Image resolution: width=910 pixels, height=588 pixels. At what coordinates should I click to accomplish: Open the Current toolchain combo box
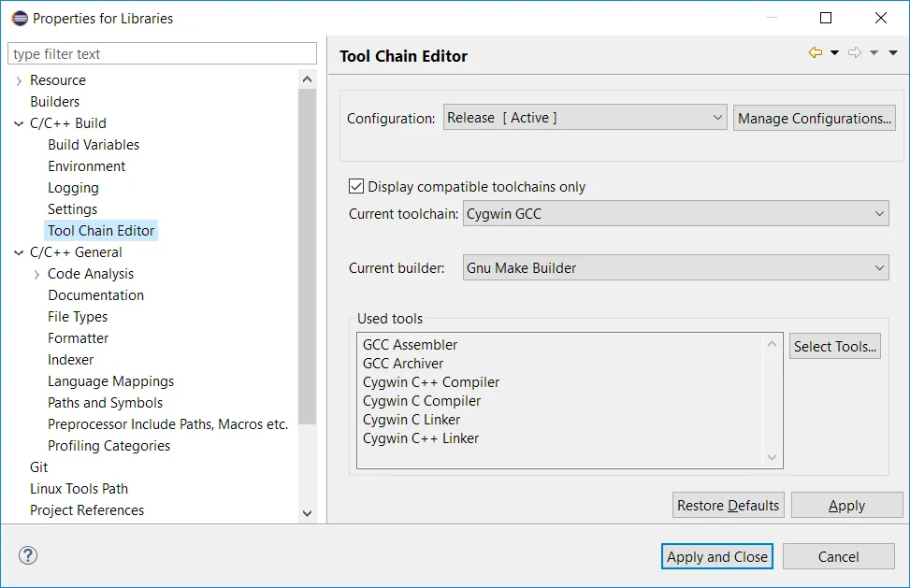675,214
